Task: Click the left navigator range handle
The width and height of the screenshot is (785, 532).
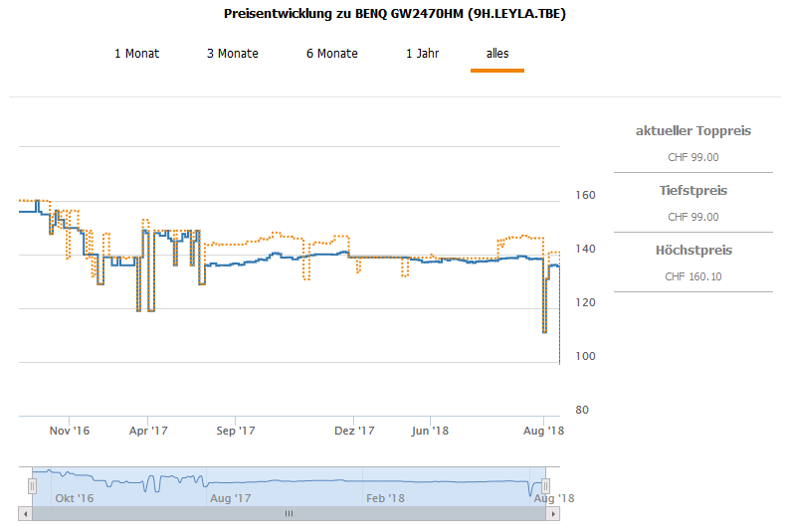Action: coord(32,485)
